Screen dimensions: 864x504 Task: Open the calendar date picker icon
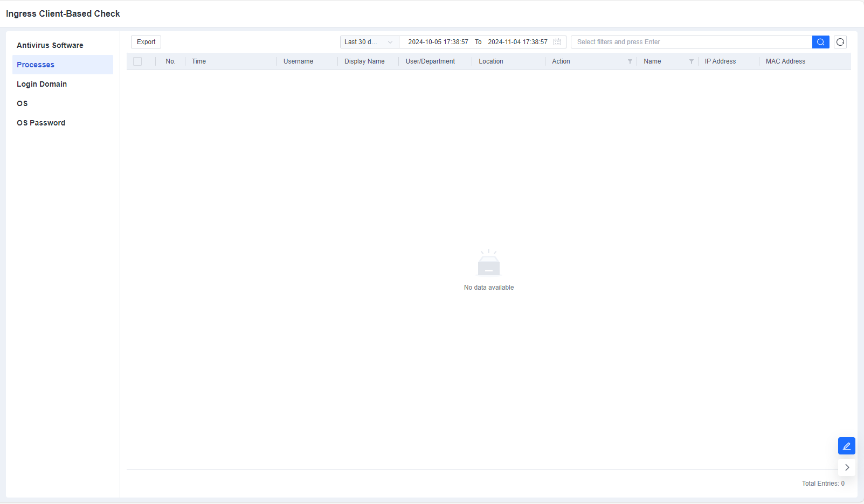pos(557,42)
